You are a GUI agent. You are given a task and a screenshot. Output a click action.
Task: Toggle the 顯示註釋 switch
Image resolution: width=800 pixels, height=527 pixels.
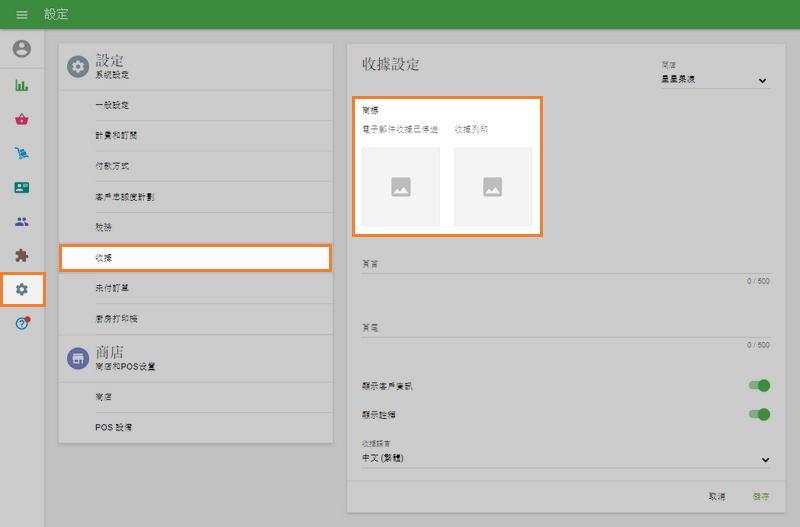[759, 414]
